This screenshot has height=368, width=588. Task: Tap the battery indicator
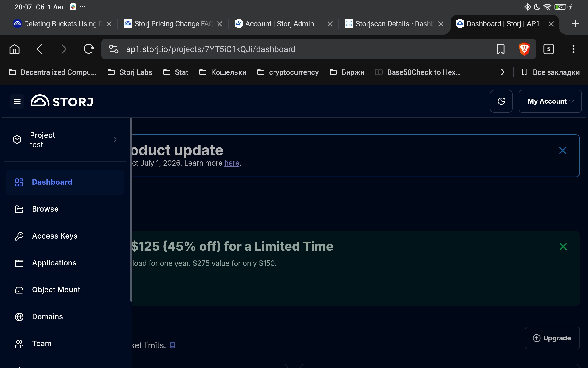(x=561, y=7)
